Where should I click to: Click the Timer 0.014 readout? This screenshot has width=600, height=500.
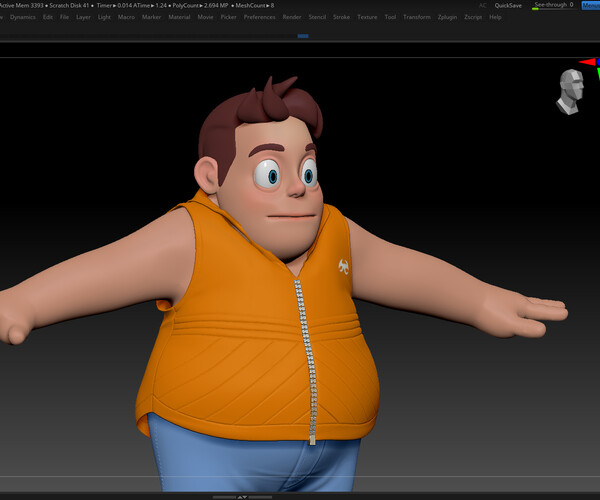coord(113,5)
